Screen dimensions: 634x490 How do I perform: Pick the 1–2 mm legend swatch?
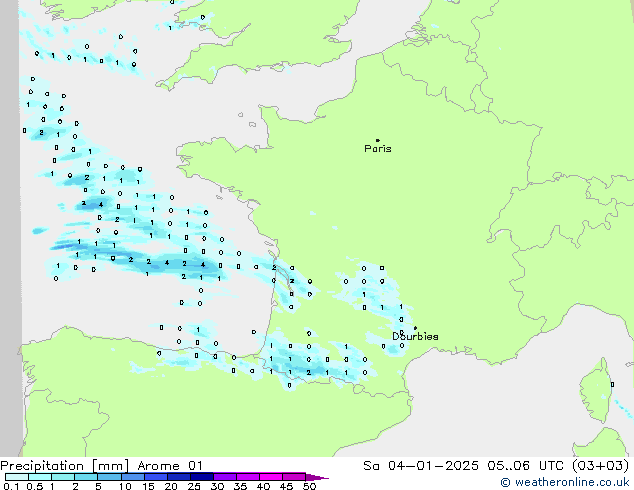pyautogui.click(x=63, y=477)
